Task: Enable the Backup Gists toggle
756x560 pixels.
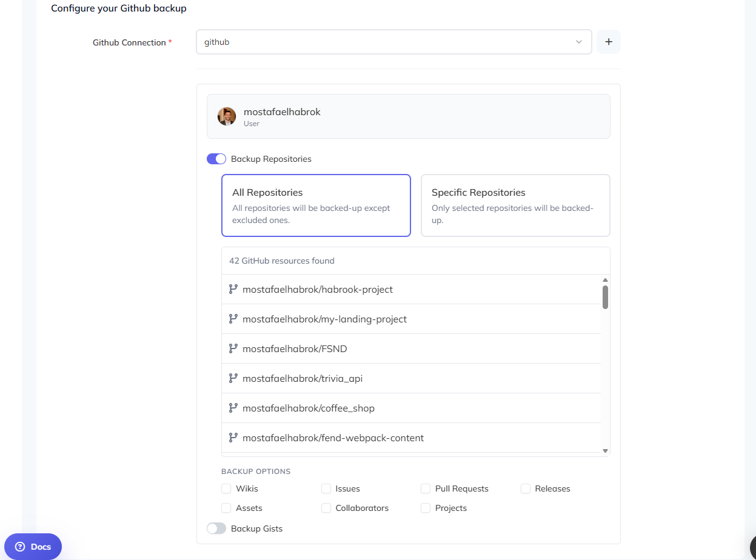Action: point(216,528)
